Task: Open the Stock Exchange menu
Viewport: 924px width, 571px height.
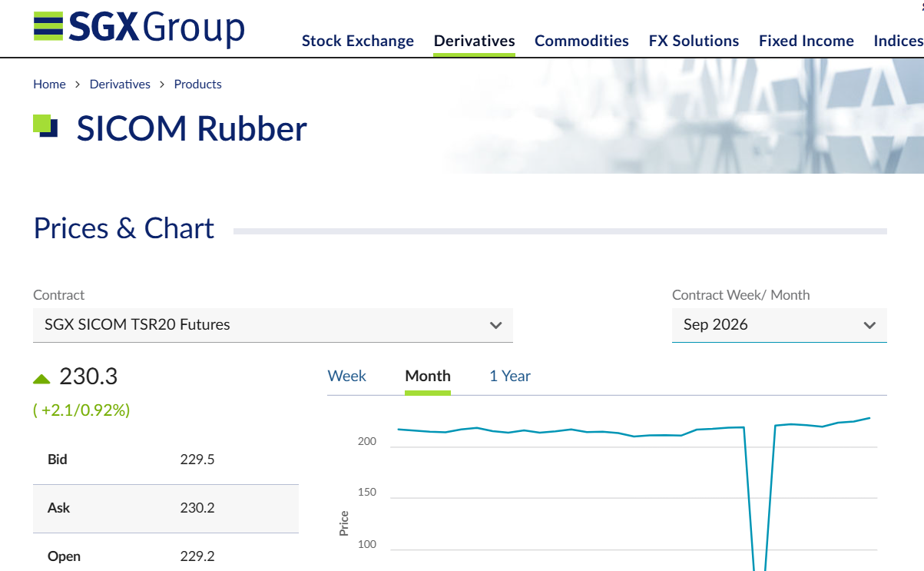Action: pyautogui.click(x=358, y=41)
